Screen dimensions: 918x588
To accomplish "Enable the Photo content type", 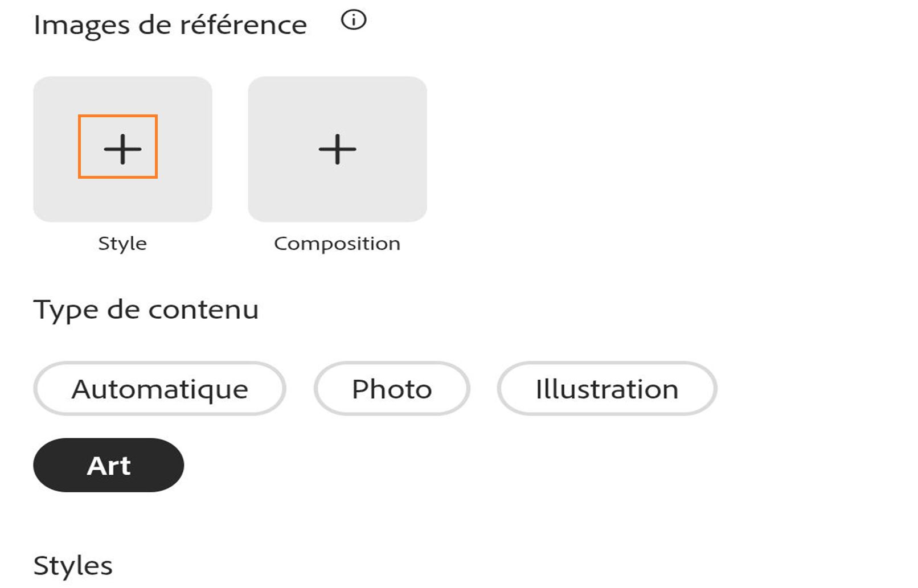I will tap(391, 389).
